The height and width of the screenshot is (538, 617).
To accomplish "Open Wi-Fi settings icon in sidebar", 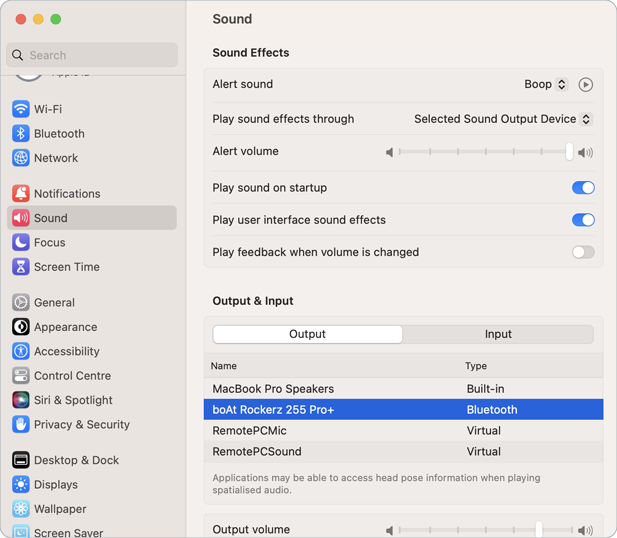I will [x=21, y=109].
